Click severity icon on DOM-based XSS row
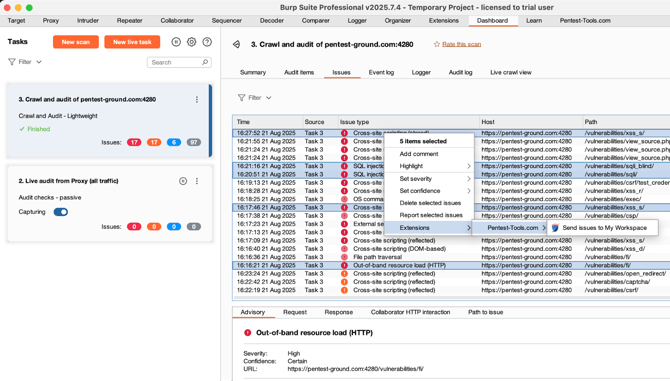 344,249
